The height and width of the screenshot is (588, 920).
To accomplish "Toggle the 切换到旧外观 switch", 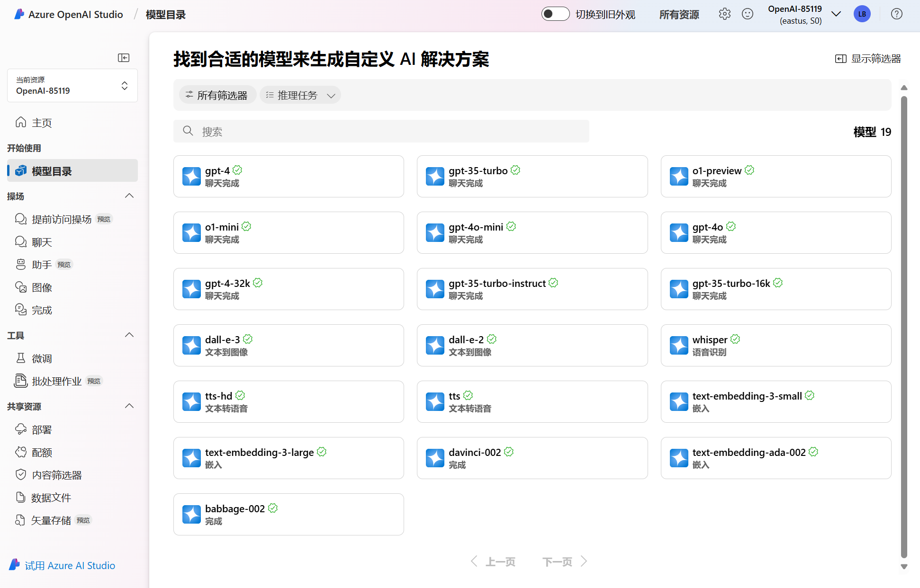I will point(555,14).
